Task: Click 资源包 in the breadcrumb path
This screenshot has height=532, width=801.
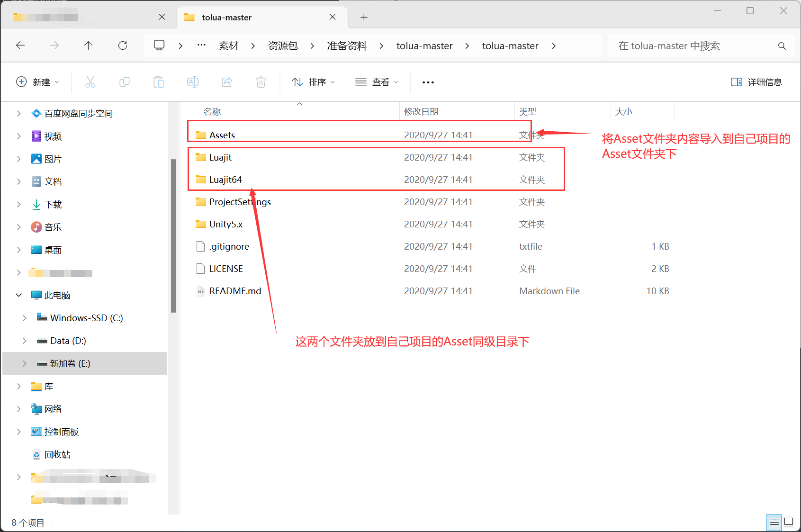Action: 283,46
